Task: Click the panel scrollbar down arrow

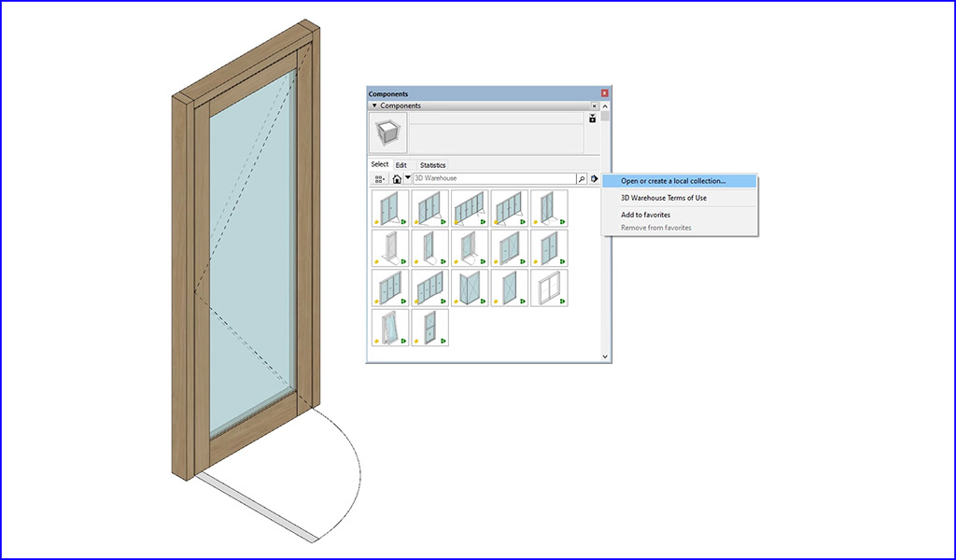Action: (605, 357)
